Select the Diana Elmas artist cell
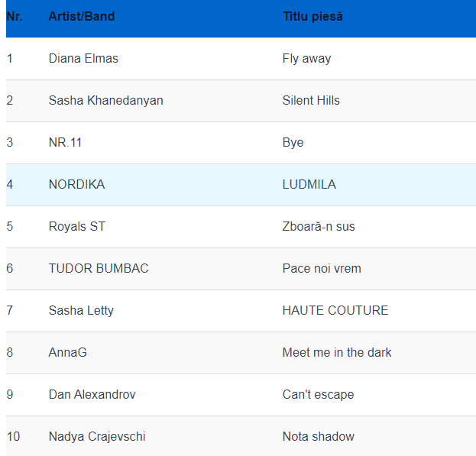This screenshot has height=456, width=476. [83, 59]
